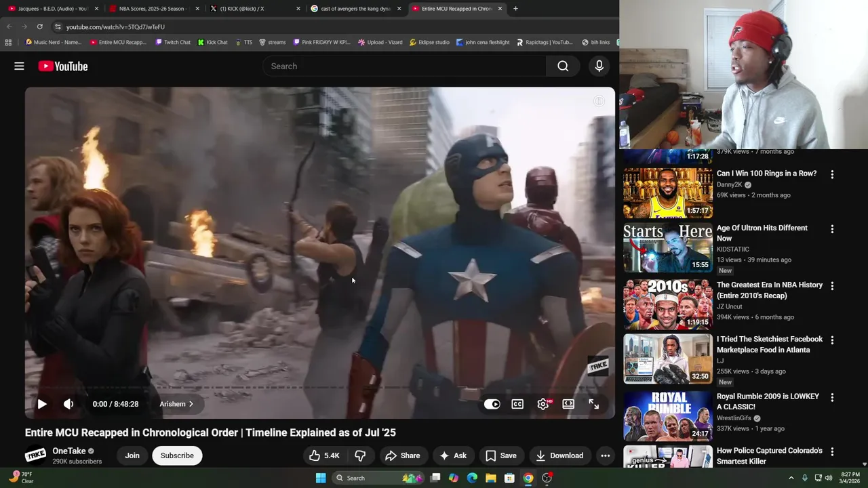Open the YouTube guide hamburger menu

click(x=19, y=66)
